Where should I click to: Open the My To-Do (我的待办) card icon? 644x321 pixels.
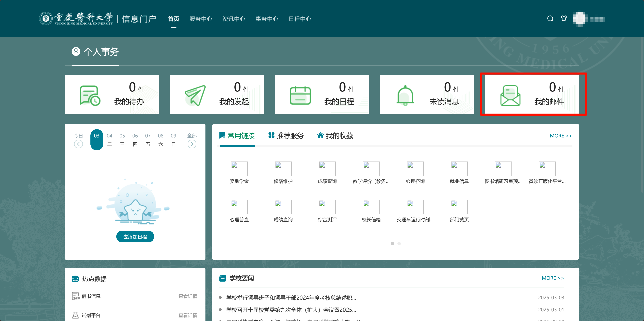point(90,95)
